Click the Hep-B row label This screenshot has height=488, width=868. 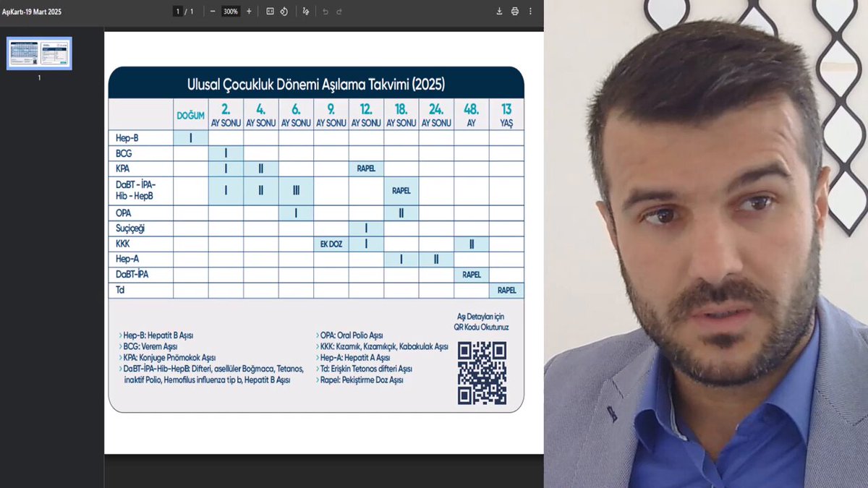click(x=127, y=137)
